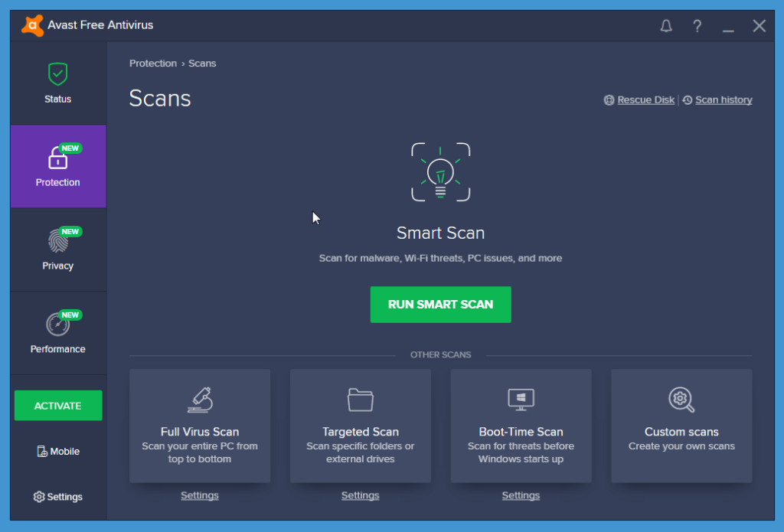The width and height of the screenshot is (784, 532).
Task: Open the Privacy tab label
Action: click(x=58, y=266)
